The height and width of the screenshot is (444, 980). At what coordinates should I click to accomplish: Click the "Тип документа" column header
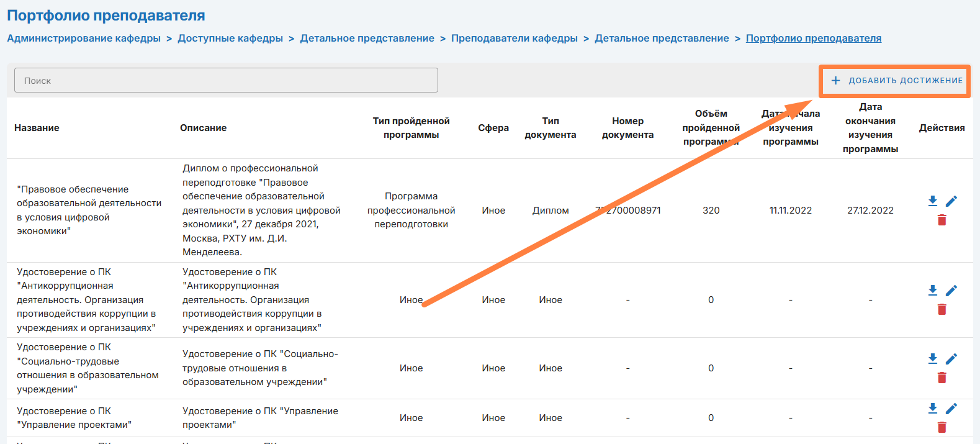coord(551,128)
